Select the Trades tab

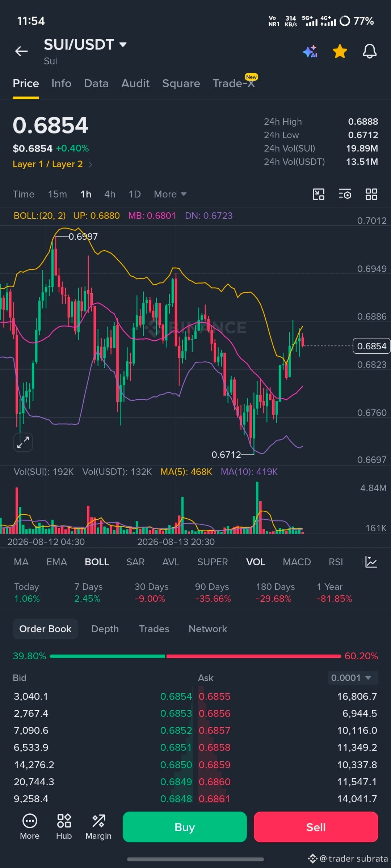coord(154,629)
